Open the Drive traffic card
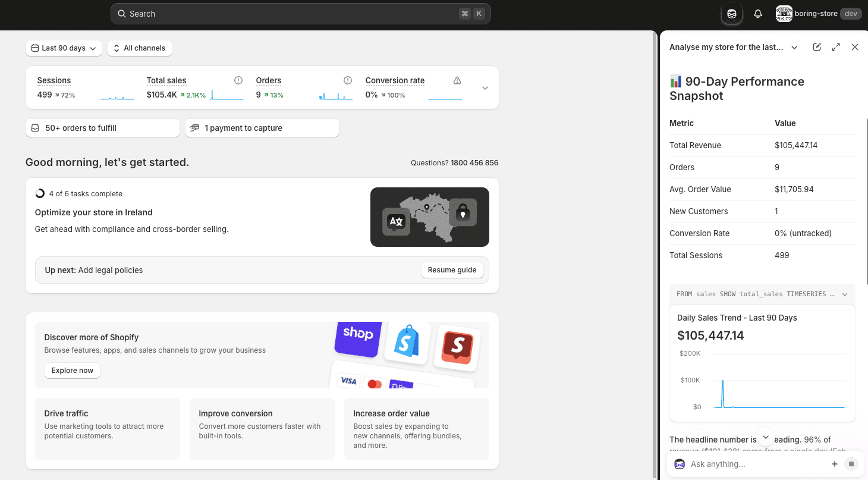Screen dimensions: 868x480 point(108,429)
